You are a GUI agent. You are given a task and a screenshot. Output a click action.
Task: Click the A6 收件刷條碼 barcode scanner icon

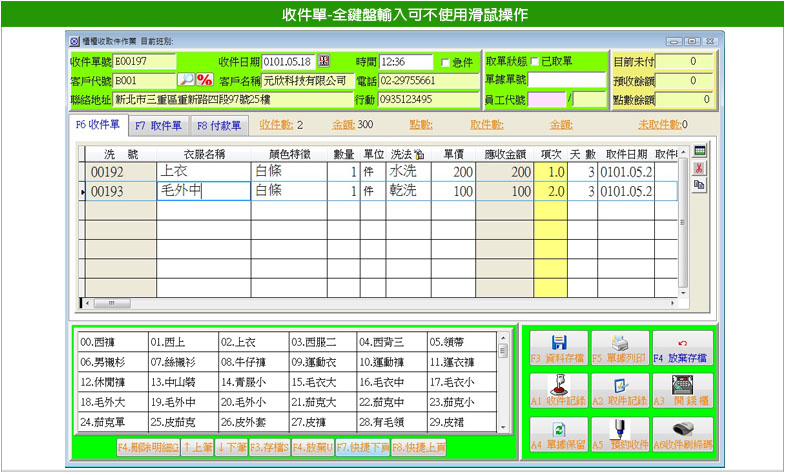tap(680, 428)
